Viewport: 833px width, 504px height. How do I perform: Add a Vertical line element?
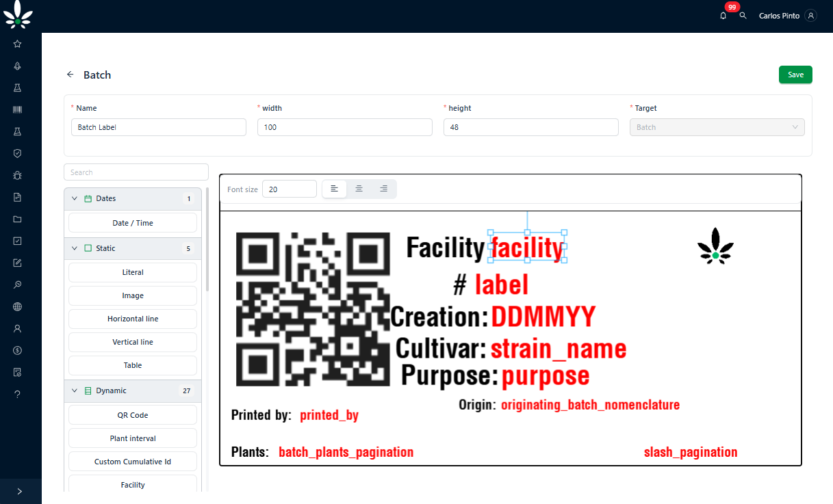click(x=133, y=342)
